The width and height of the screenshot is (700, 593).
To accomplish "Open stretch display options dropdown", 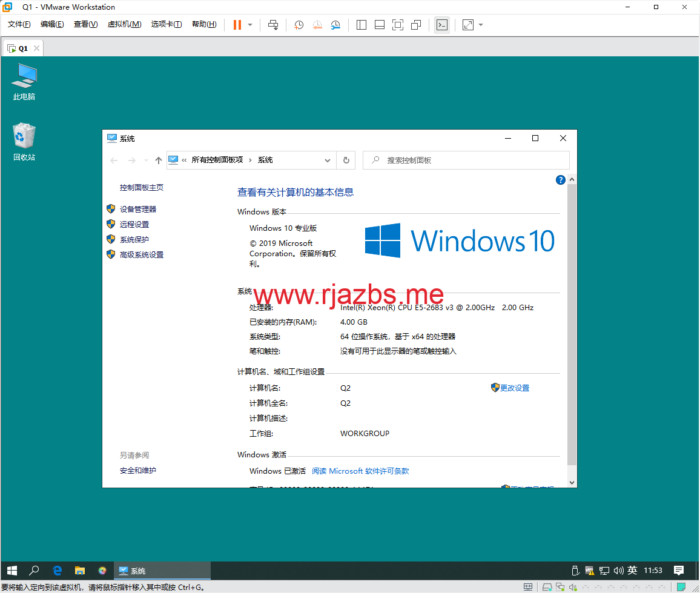I will click(x=481, y=25).
